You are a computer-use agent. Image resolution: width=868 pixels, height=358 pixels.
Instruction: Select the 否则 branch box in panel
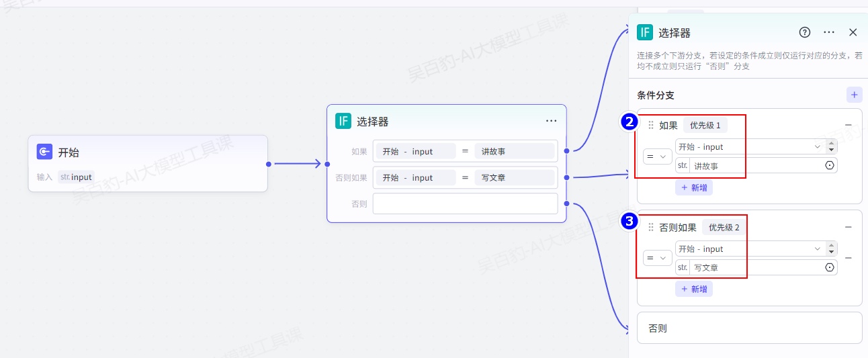coord(750,328)
